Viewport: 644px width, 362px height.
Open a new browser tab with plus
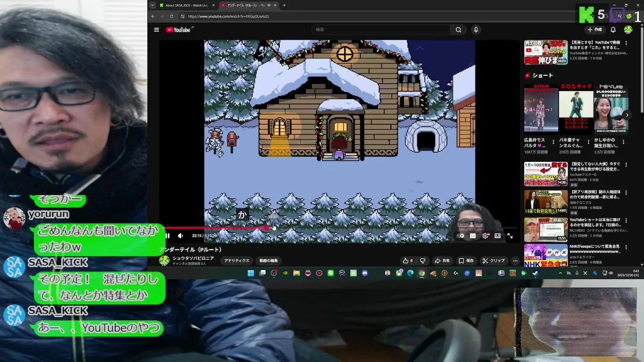tap(284, 5)
